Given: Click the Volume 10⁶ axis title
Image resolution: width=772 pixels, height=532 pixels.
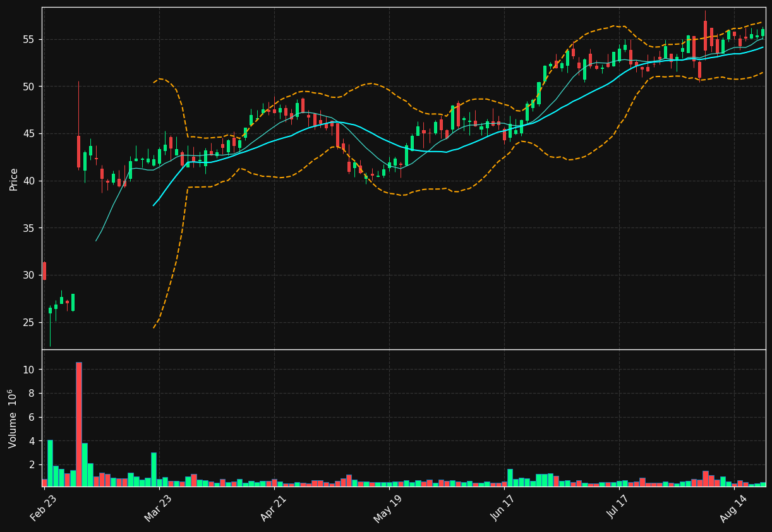Looking at the screenshot, I should pos(13,418).
